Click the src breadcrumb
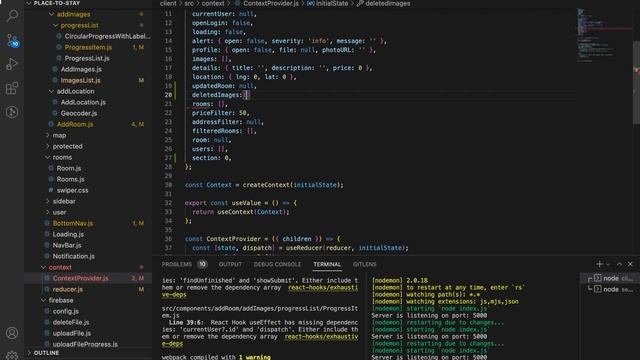640x360 pixels. (x=189, y=3)
